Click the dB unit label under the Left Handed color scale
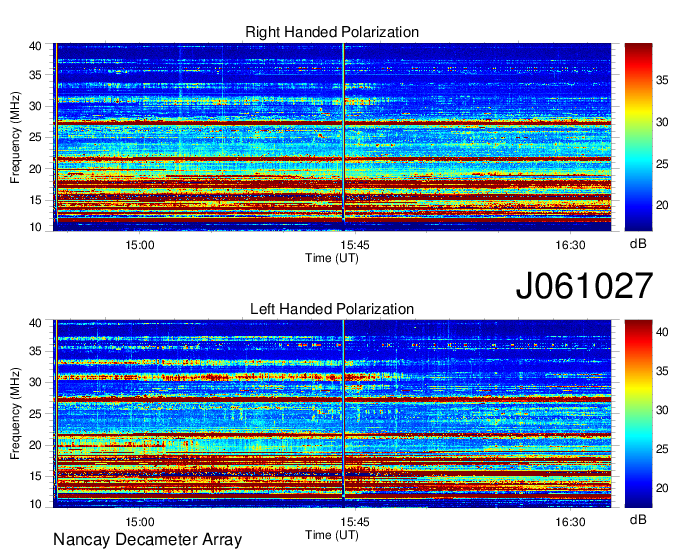Image resolution: width=680 pixels, height=552 pixels. pyautogui.click(x=638, y=520)
